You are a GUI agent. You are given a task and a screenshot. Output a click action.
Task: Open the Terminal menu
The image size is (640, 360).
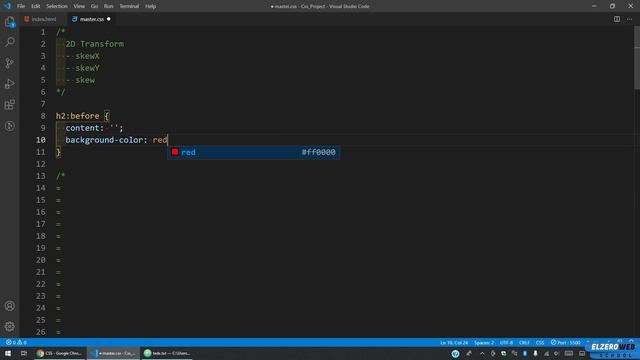tap(129, 6)
